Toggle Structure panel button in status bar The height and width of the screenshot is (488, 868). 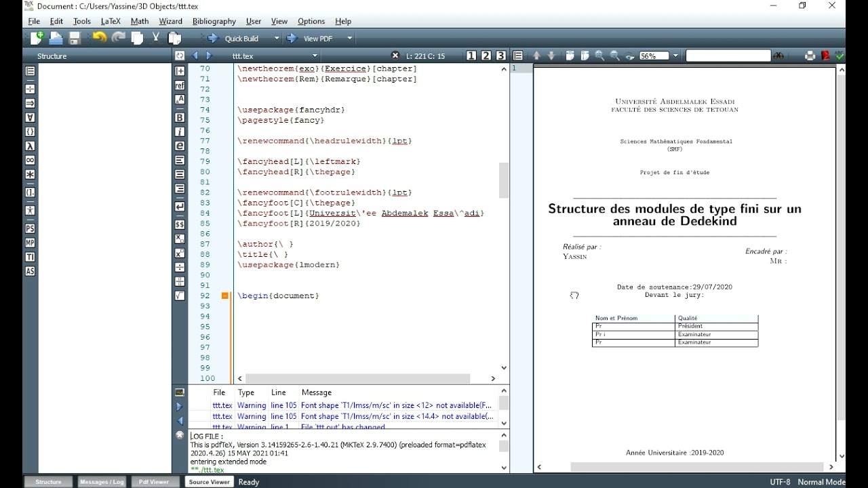click(x=48, y=482)
